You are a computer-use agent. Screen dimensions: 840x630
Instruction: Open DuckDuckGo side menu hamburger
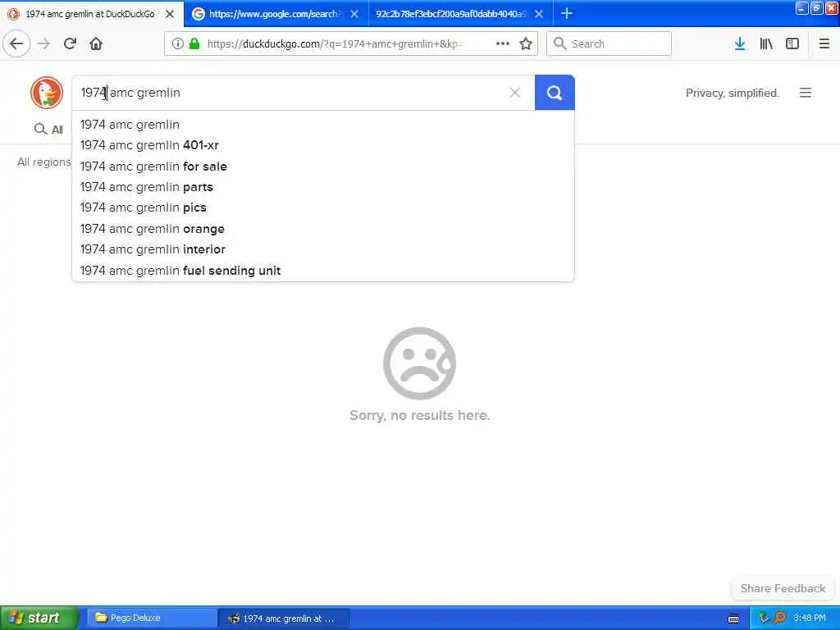tap(806, 93)
